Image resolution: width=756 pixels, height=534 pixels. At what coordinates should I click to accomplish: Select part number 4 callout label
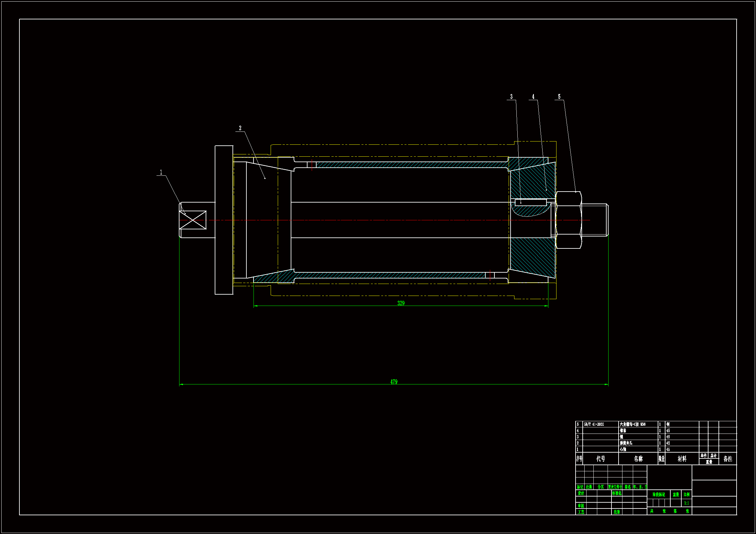pos(533,96)
